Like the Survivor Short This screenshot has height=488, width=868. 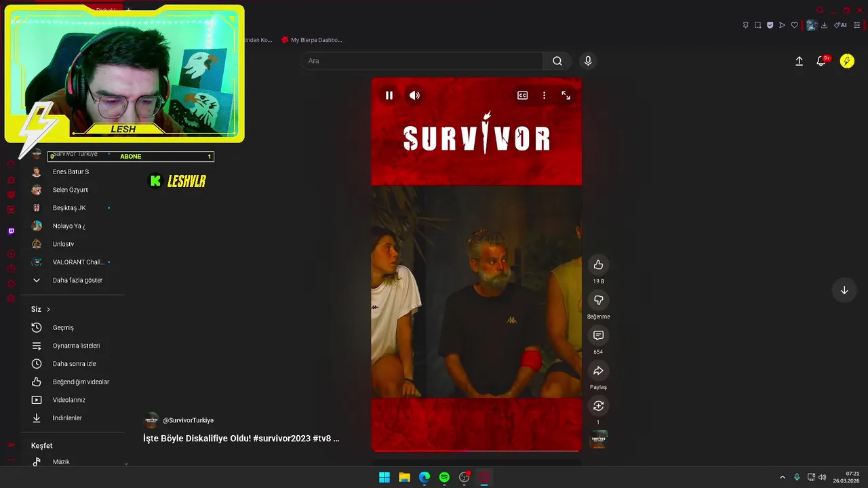598,265
